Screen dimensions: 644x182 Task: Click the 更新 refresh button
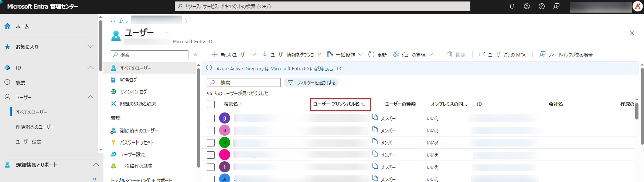378,55
